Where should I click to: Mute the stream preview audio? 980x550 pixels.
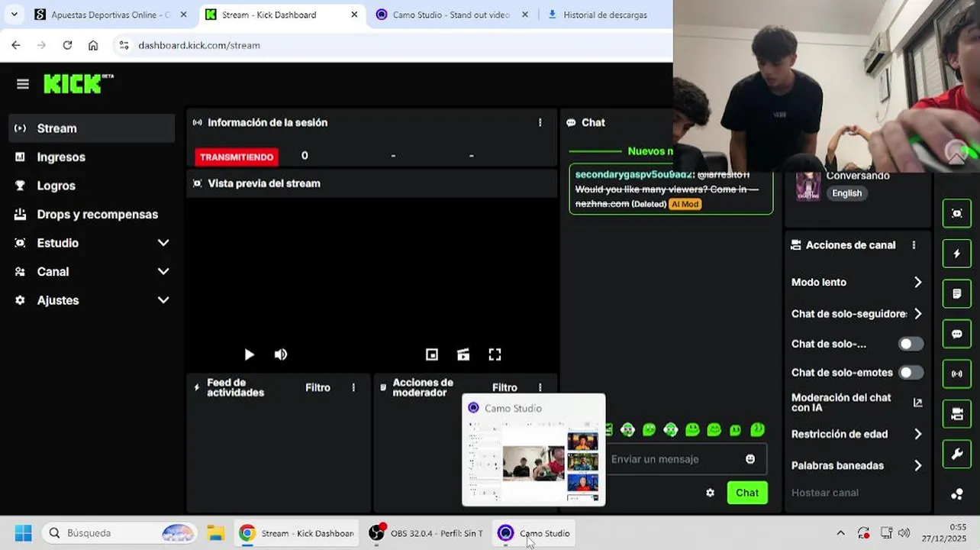[x=281, y=354]
